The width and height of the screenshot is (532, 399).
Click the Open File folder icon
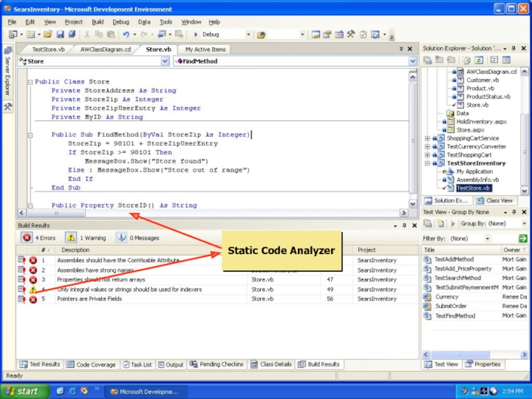47,35
